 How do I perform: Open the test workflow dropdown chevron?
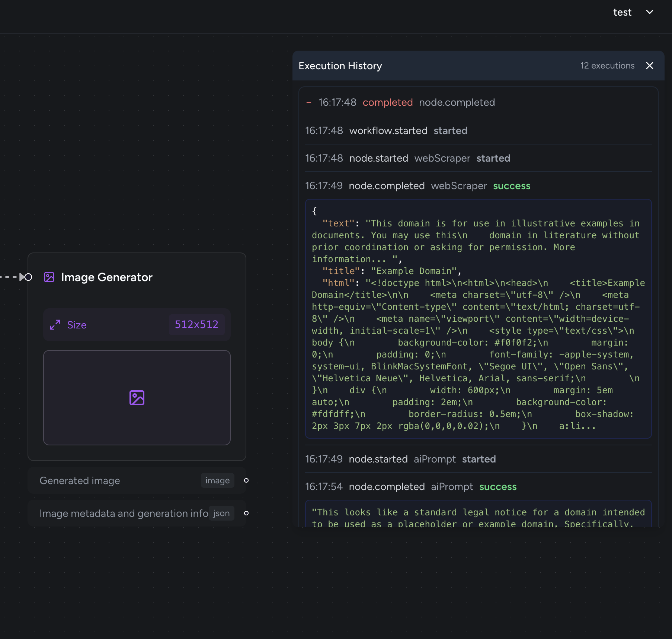click(x=650, y=12)
